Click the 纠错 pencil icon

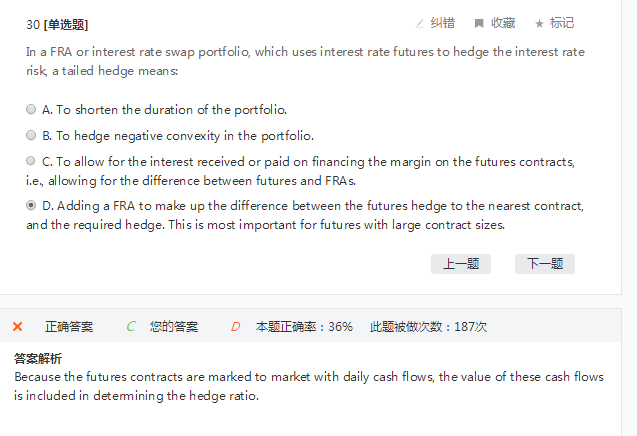[x=420, y=23]
